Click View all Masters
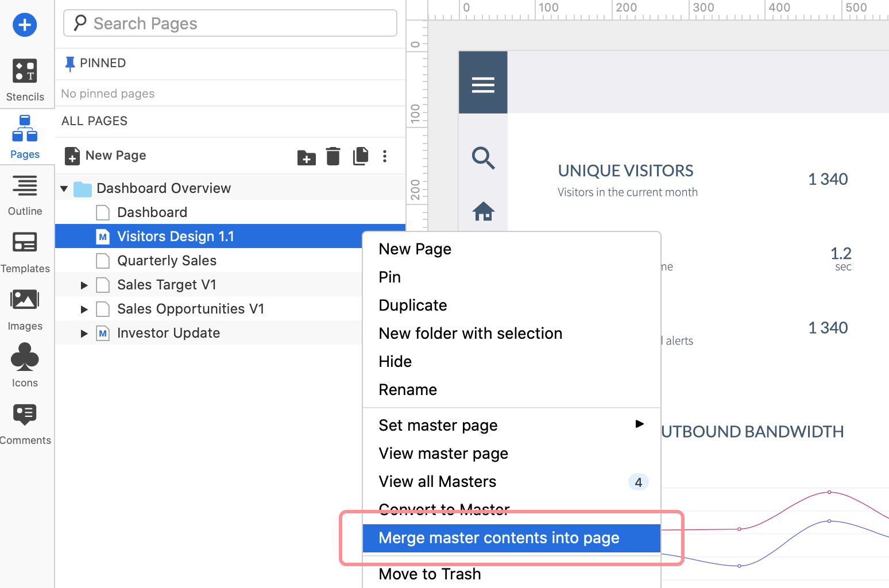Image resolution: width=889 pixels, height=588 pixels. pyautogui.click(x=437, y=481)
